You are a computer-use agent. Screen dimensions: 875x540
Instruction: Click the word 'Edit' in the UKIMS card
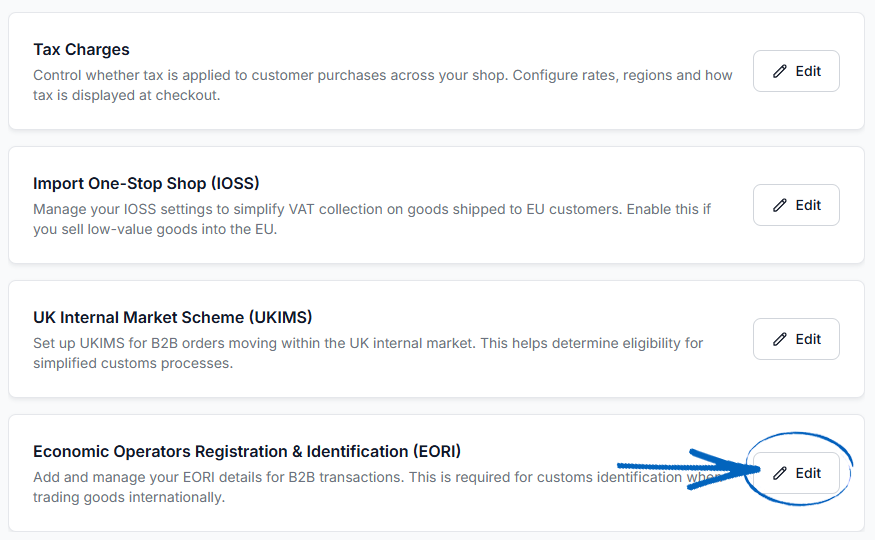[808, 339]
